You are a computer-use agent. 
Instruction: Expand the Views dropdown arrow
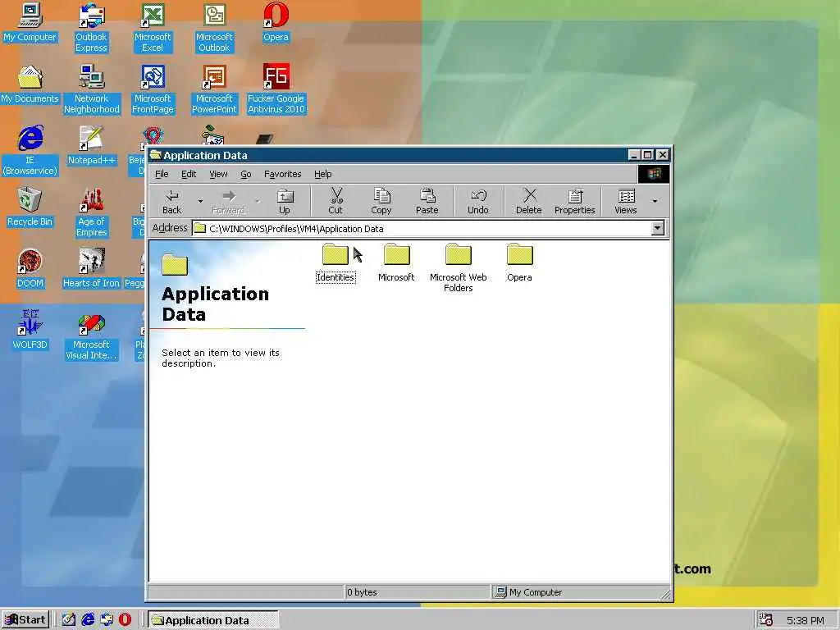[x=655, y=202]
